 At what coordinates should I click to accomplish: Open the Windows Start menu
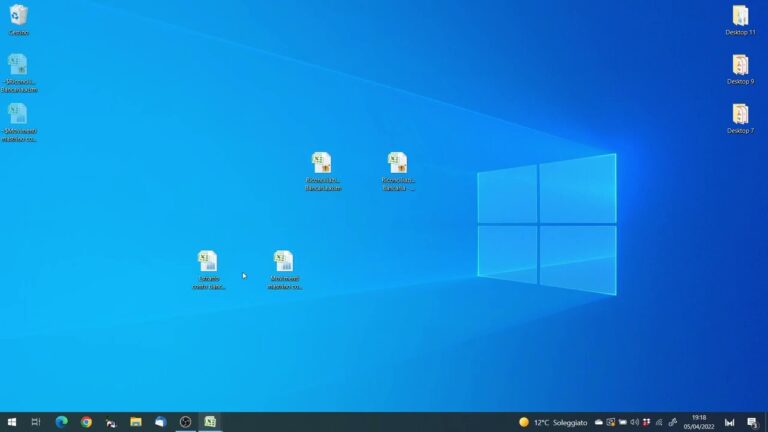click(x=12, y=422)
